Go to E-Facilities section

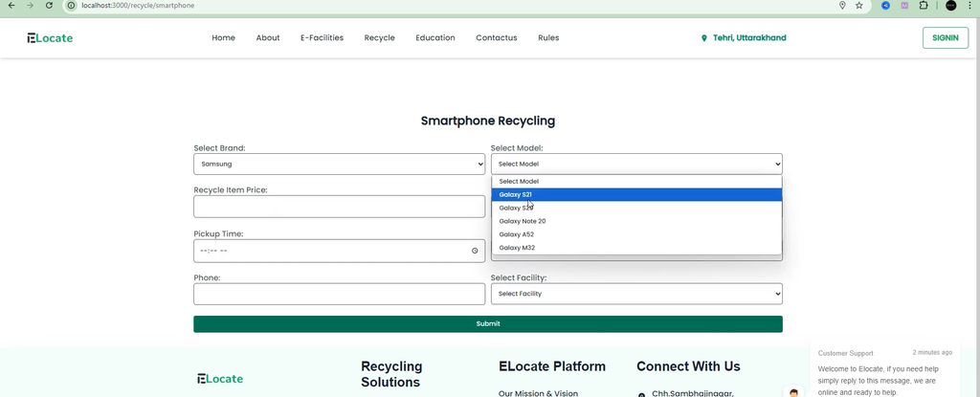tap(322, 38)
